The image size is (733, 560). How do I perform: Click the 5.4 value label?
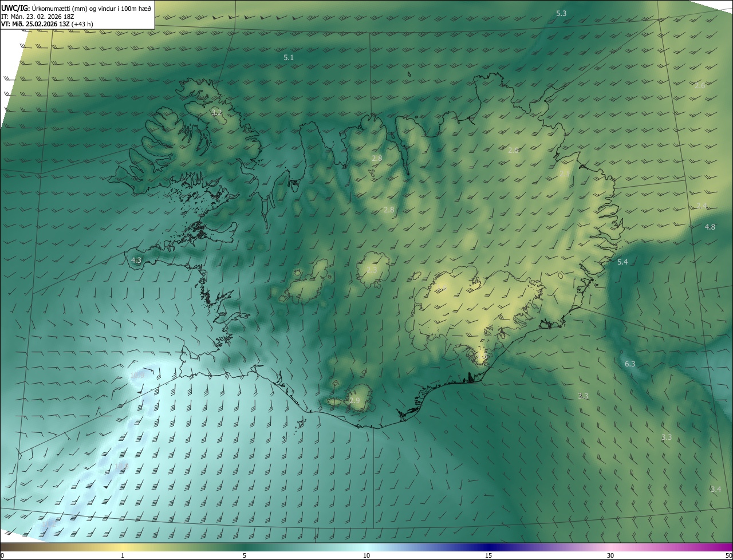(623, 262)
